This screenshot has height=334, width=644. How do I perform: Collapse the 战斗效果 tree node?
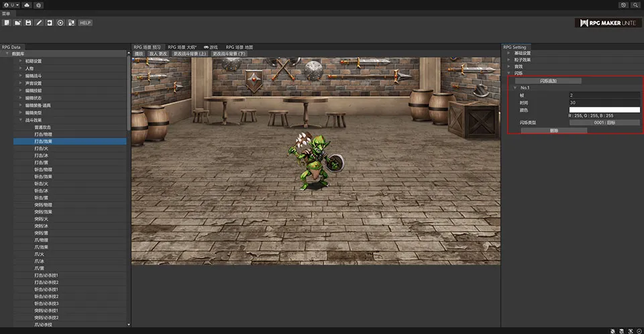[x=20, y=119]
